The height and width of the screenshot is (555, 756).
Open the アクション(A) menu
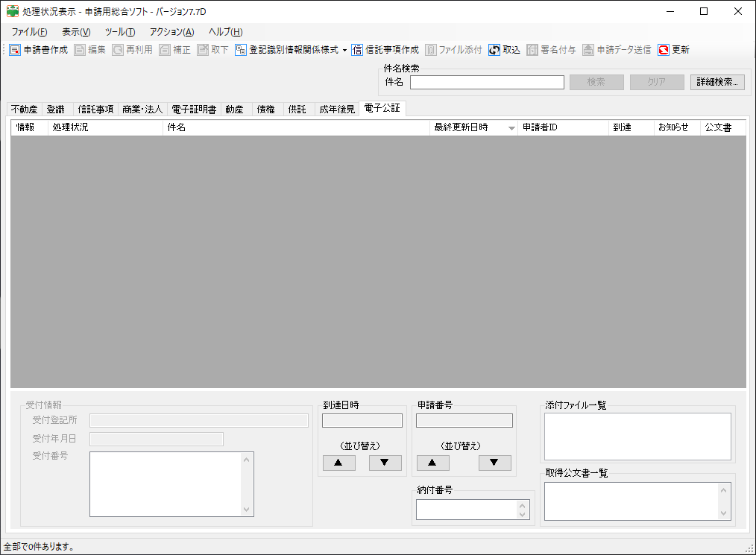click(x=171, y=32)
